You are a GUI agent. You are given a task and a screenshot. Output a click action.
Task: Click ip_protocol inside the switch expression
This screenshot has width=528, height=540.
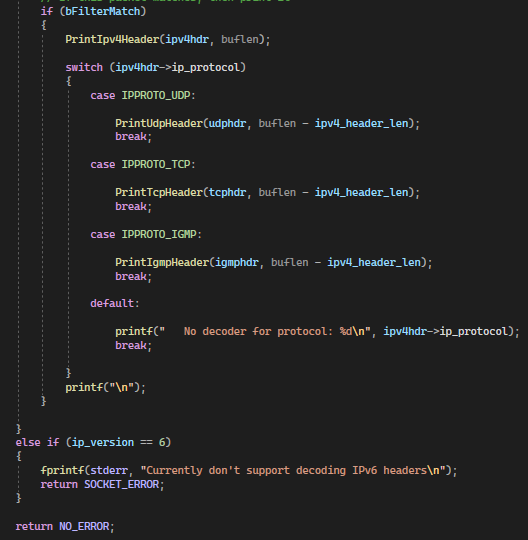tap(205, 67)
